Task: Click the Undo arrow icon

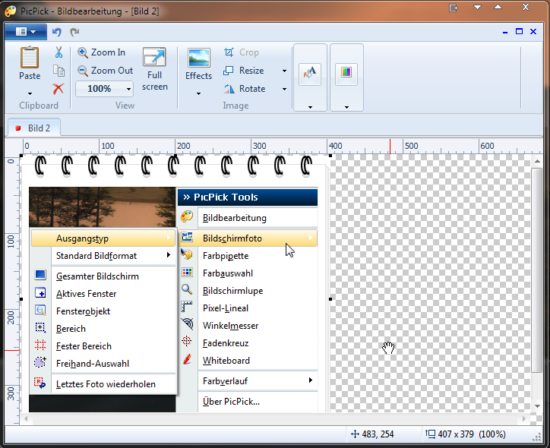Action: [57, 32]
